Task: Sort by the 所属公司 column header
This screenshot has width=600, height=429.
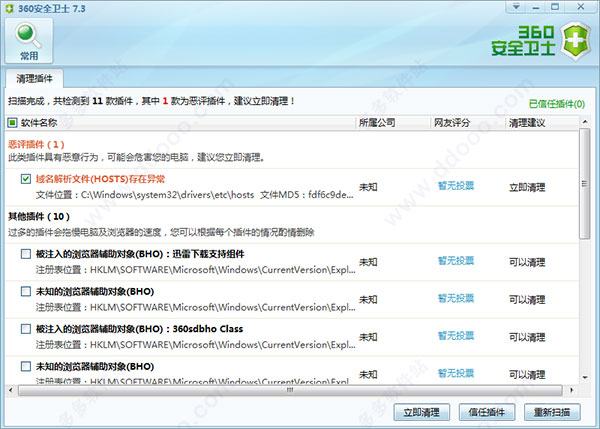Action: coord(377,122)
